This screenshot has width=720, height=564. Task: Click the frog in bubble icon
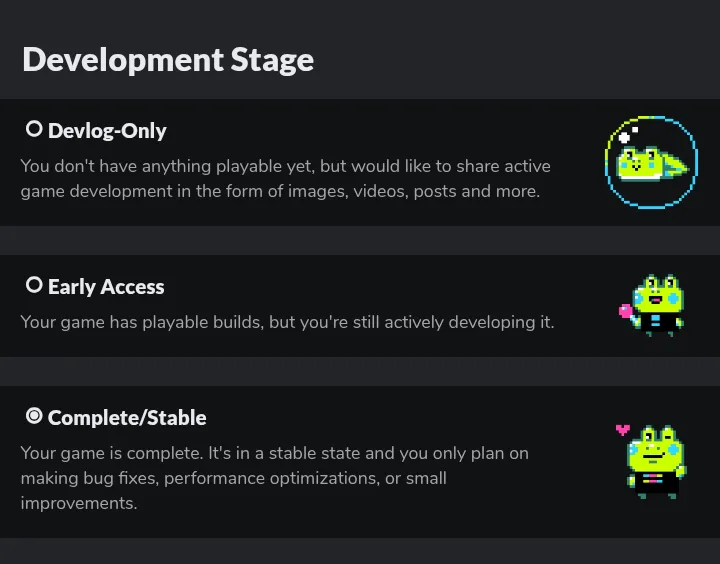click(652, 162)
